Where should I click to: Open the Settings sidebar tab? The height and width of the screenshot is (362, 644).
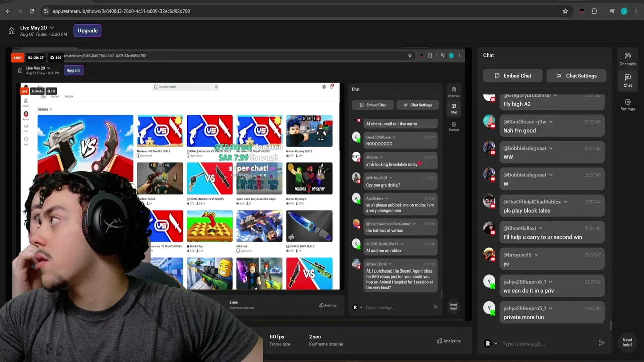(627, 104)
